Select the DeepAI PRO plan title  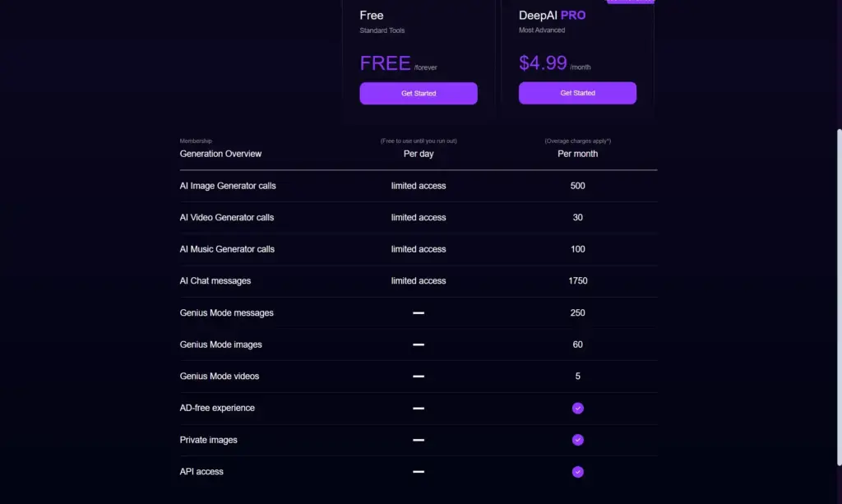click(552, 16)
